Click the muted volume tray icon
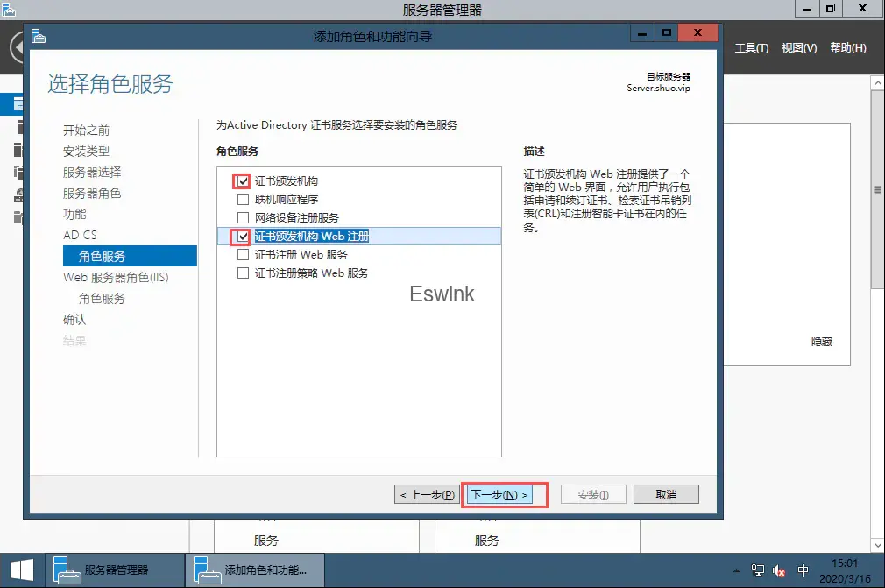885x588 pixels. coord(779,570)
